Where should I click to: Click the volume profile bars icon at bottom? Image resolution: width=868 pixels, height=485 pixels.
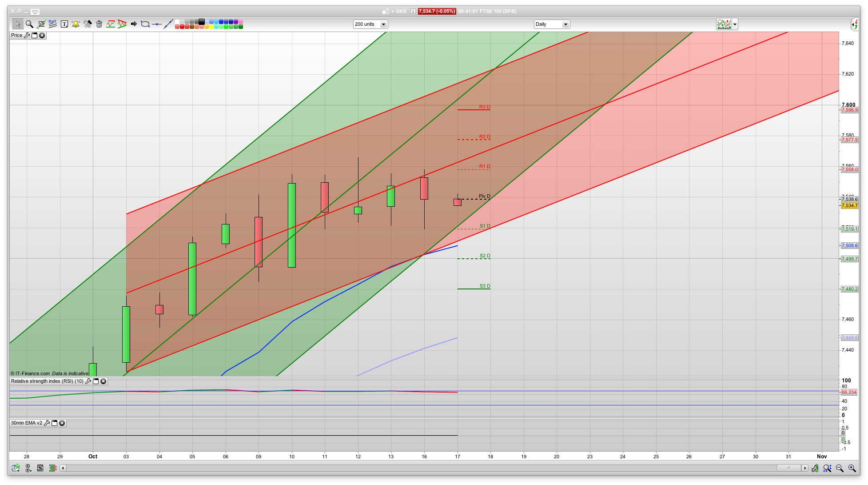53,468
